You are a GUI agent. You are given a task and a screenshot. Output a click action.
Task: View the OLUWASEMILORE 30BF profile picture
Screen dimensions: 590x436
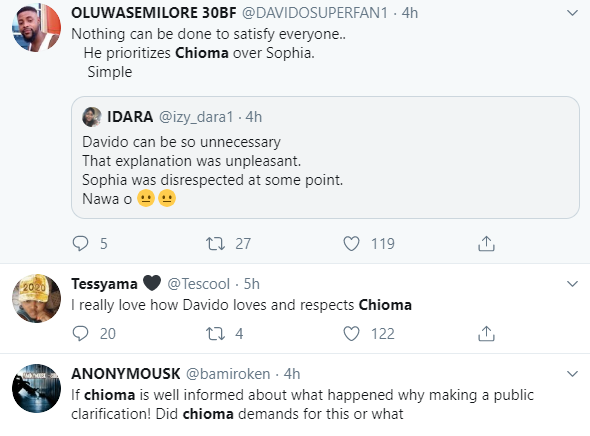point(36,27)
